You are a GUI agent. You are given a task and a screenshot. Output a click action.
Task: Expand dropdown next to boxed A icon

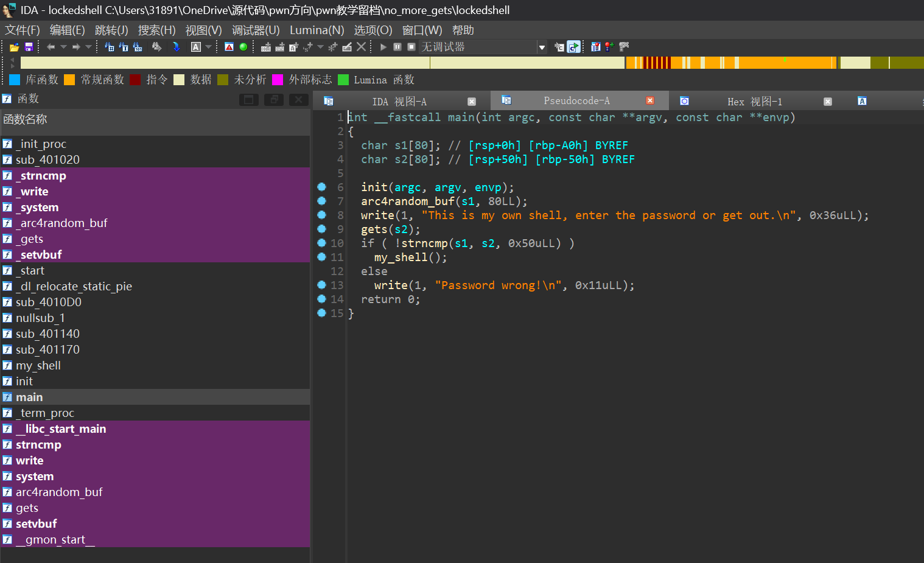point(208,47)
